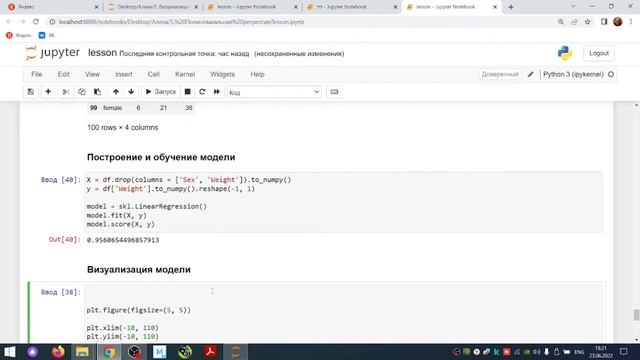Open the Chrome profile avatar
Screen dimensions: 640x360
618,22
